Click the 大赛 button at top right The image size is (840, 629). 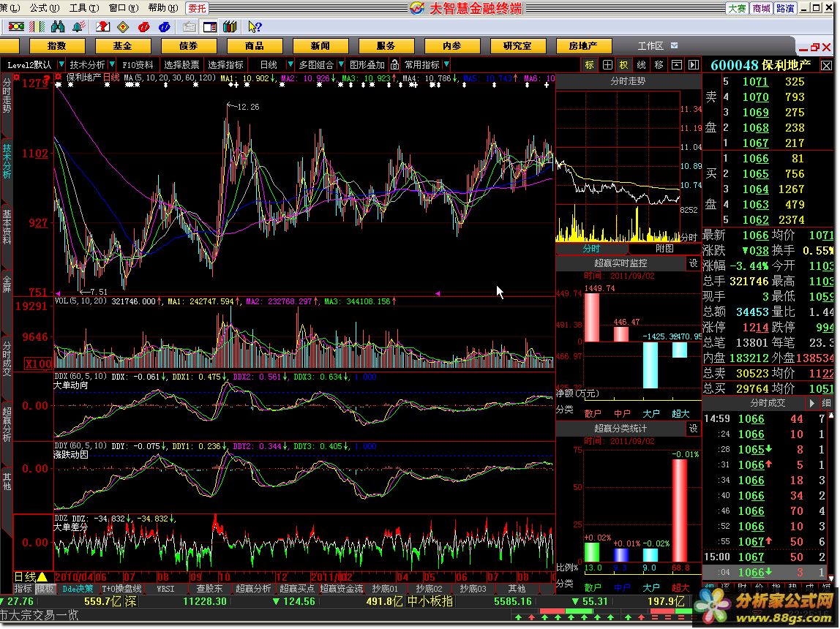pos(737,8)
